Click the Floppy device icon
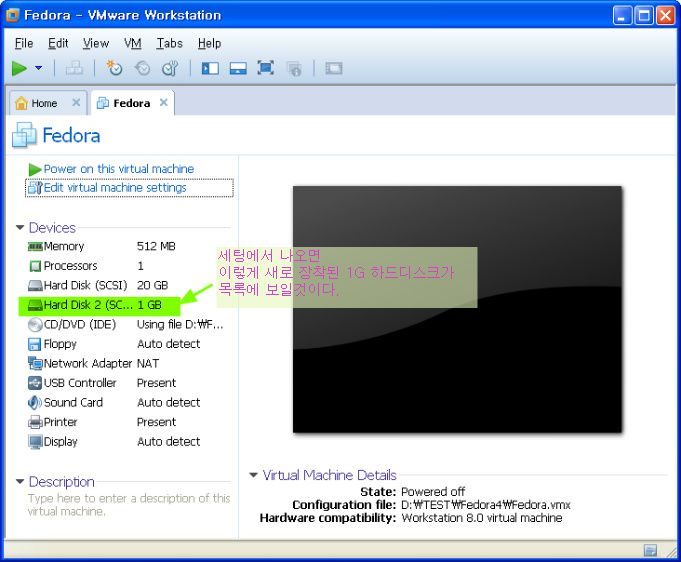Screen dimensions: 681x562 [x=34, y=344]
